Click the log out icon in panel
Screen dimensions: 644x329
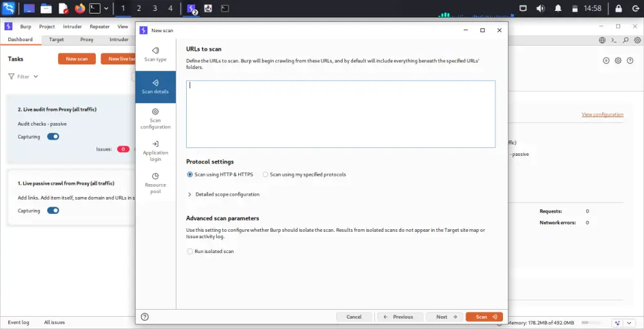click(x=636, y=8)
